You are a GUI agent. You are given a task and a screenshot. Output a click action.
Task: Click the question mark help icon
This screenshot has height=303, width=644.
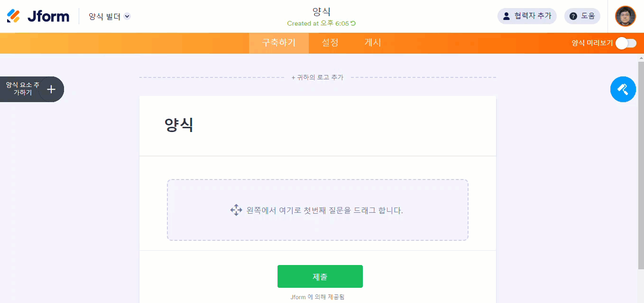(573, 16)
